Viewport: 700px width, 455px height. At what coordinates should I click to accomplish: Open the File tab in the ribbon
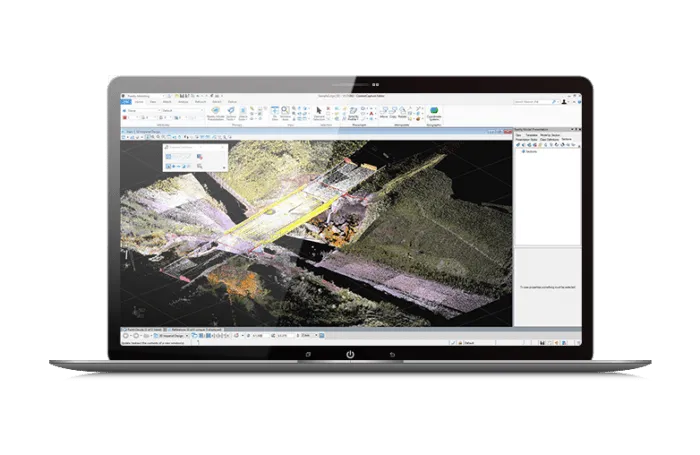click(x=126, y=101)
